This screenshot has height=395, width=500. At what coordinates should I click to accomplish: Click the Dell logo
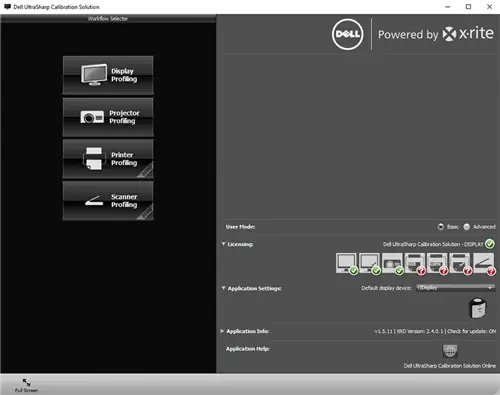pos(347,34)
